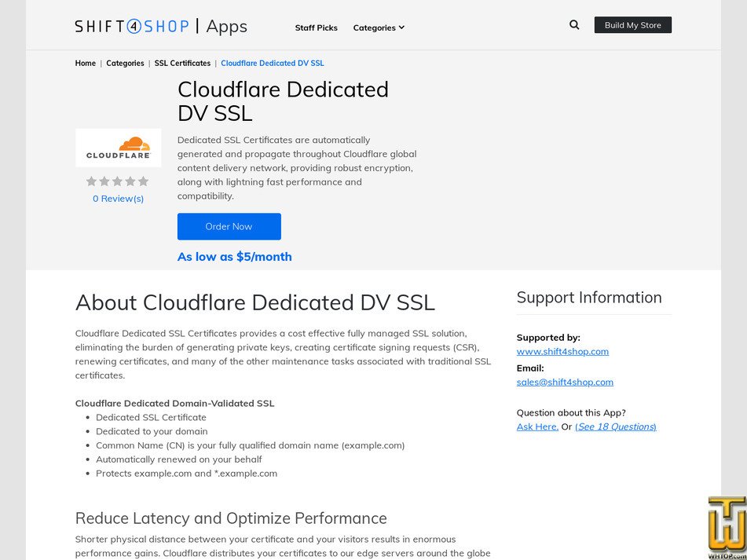Click Automatically renewed on your behalf bullet
The height and width of the screenshot is (560, 747).
(178, 459)
